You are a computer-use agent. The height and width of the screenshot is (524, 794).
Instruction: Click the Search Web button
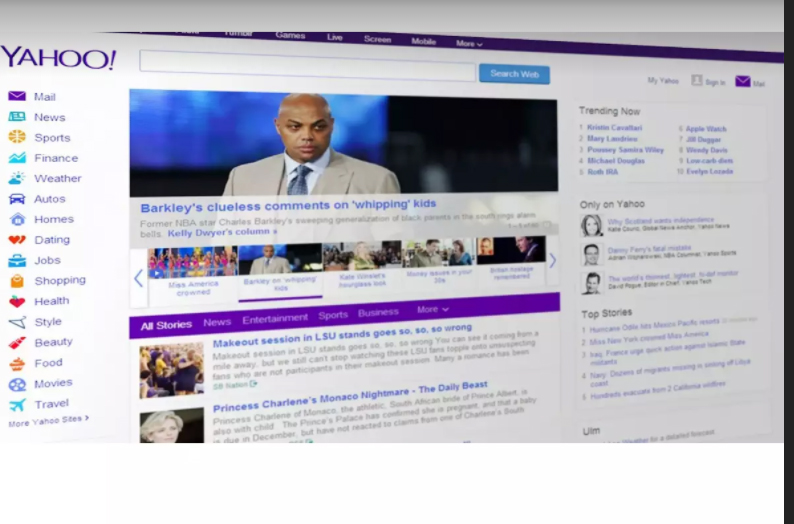click(514, 74)
